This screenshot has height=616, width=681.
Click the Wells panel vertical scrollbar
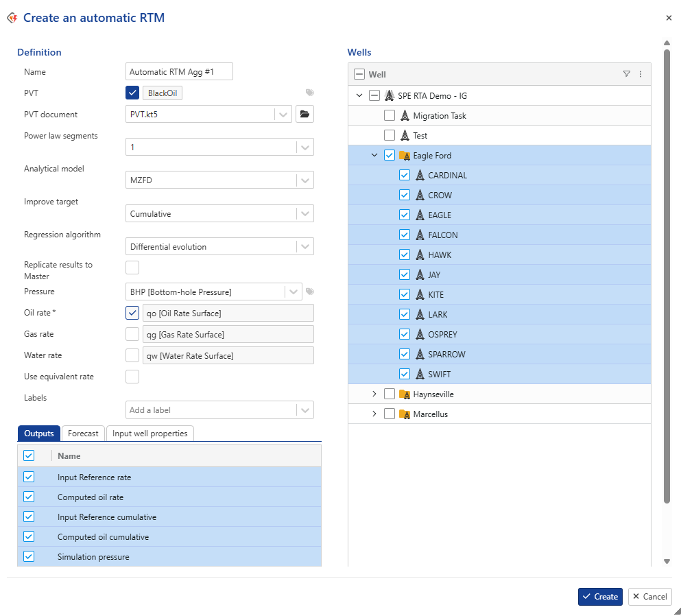coord(666,274)
